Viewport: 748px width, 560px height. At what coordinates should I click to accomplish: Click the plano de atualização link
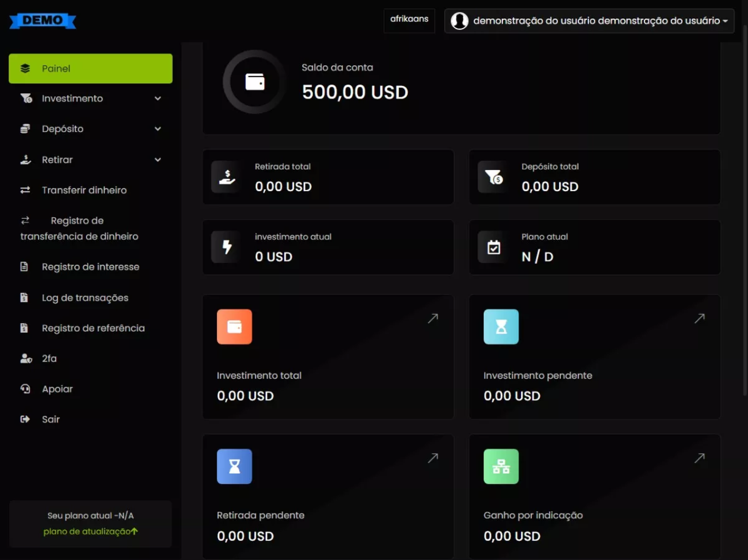(90, 531)
